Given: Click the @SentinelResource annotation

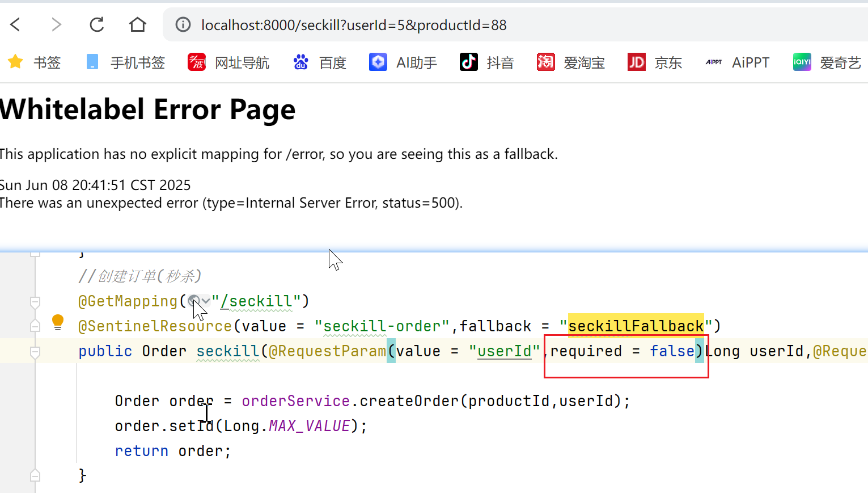Looking at the screenshot, I should [155, 326].
